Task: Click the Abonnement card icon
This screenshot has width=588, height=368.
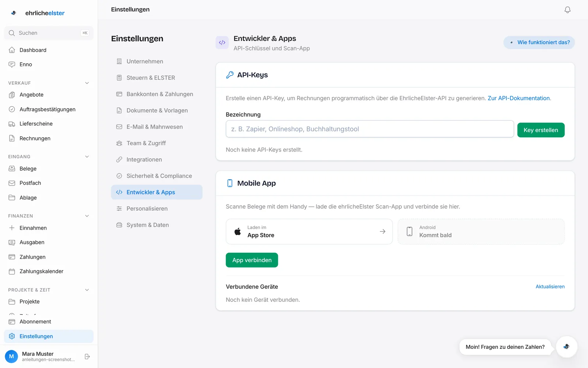Action: [12, 322]
